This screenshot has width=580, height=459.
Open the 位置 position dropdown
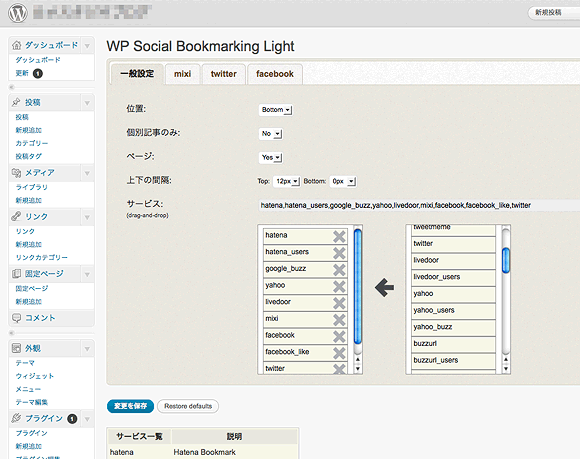(276, 110)
